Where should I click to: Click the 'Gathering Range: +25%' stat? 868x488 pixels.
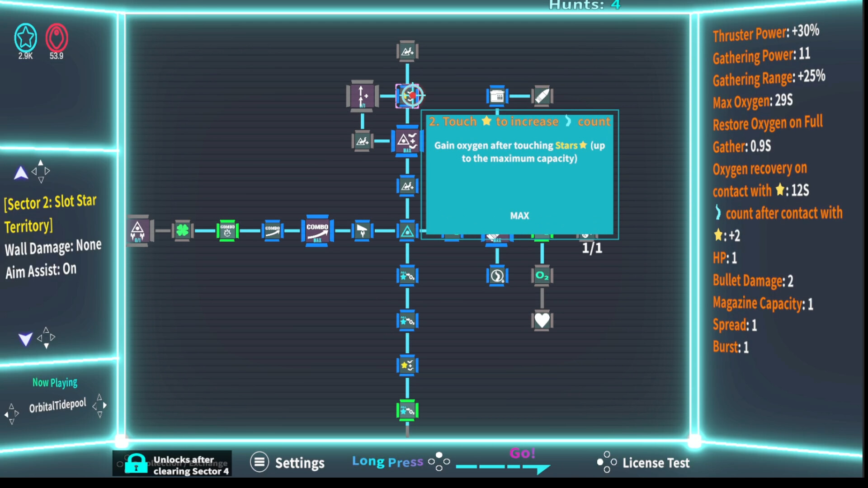(x=769, y=78)
